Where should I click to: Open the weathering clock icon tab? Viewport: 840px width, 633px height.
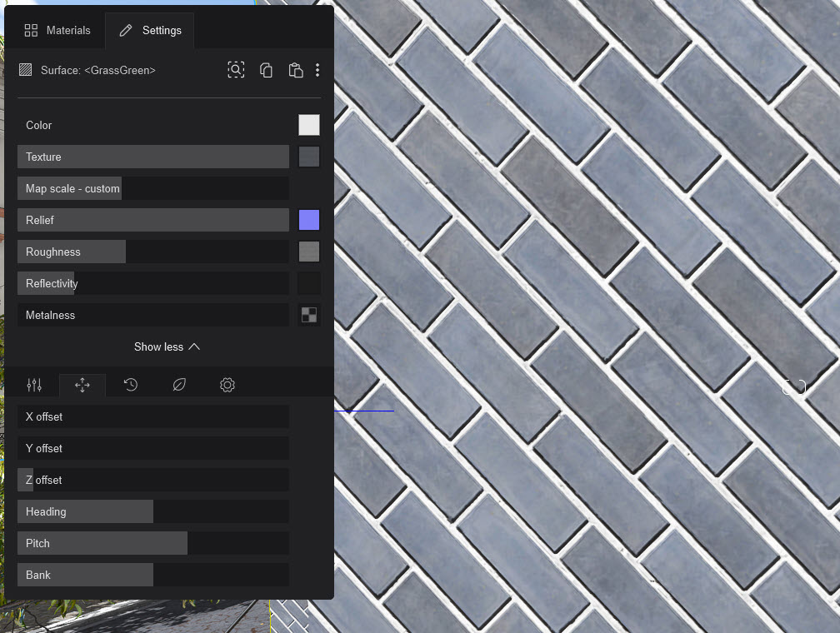tap(131, 385)
